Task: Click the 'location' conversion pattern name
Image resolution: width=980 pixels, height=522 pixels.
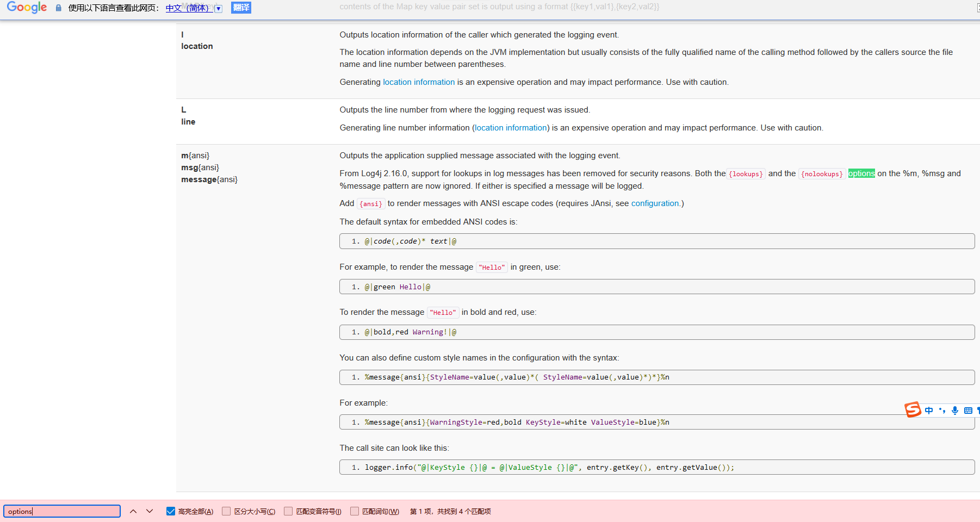Action: point(197,46)
